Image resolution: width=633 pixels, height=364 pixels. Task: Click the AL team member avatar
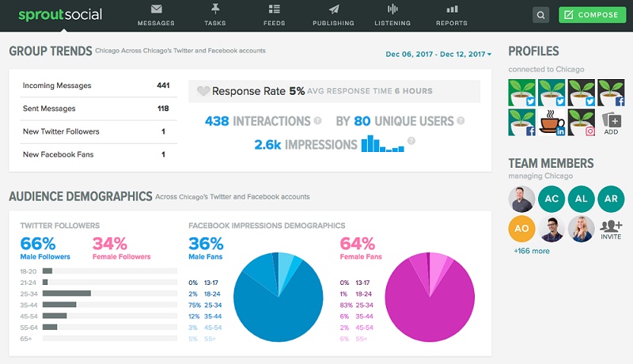point(582,199)
